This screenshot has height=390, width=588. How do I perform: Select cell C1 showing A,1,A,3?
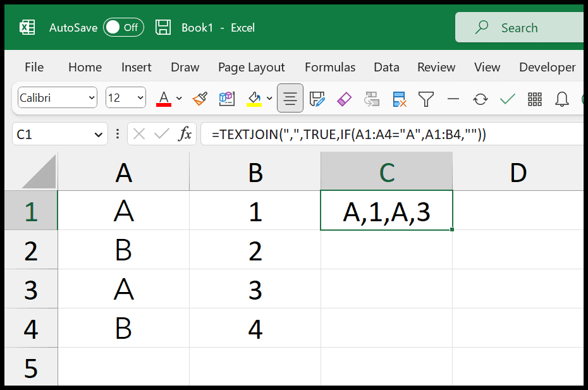click(386, 210)
